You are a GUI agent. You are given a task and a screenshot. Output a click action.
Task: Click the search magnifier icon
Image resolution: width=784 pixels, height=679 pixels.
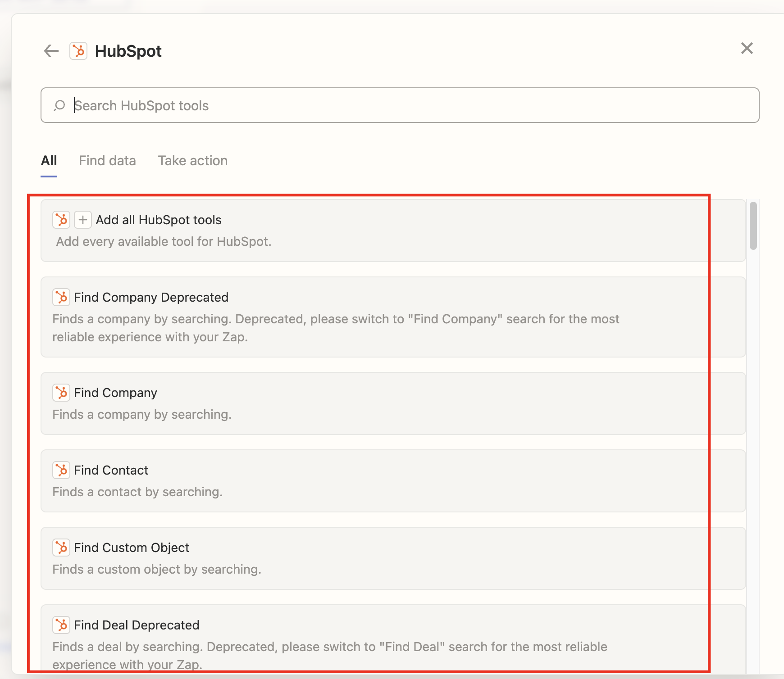[x=59, y=105]
